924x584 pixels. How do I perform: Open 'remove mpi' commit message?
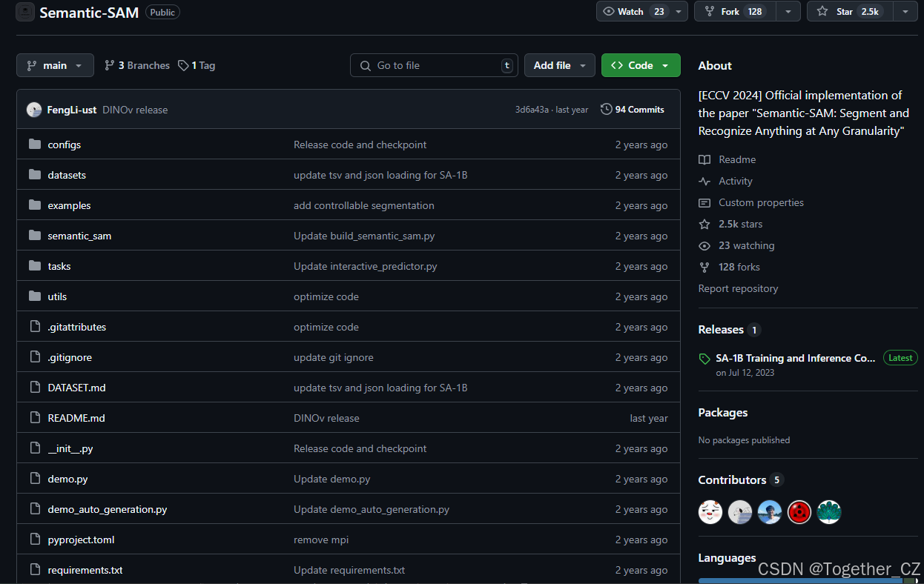tap(321, 540)
